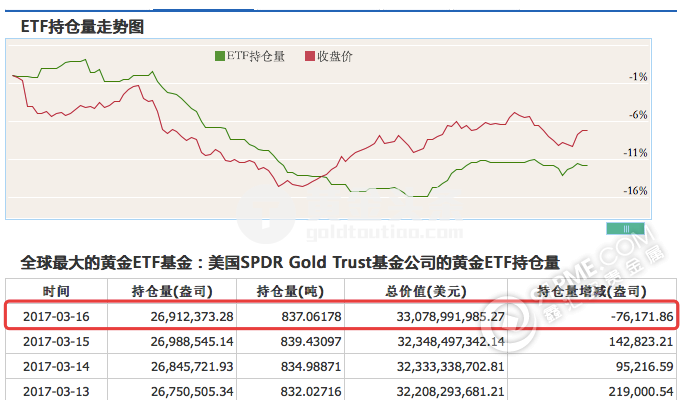
Task: Click the 持仓量增减(盎司) column header
Action: pos(592,291)
